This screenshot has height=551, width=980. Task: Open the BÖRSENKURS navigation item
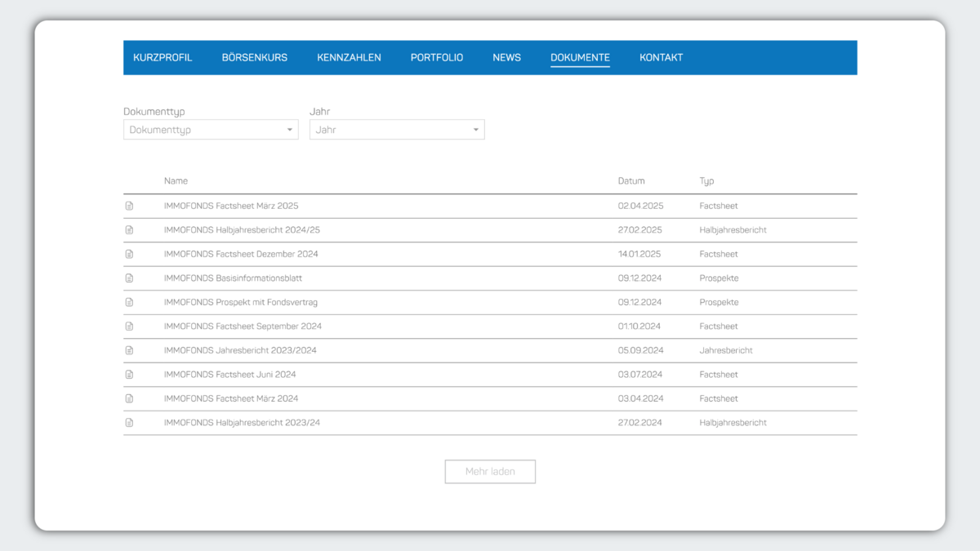coord(255,58)
